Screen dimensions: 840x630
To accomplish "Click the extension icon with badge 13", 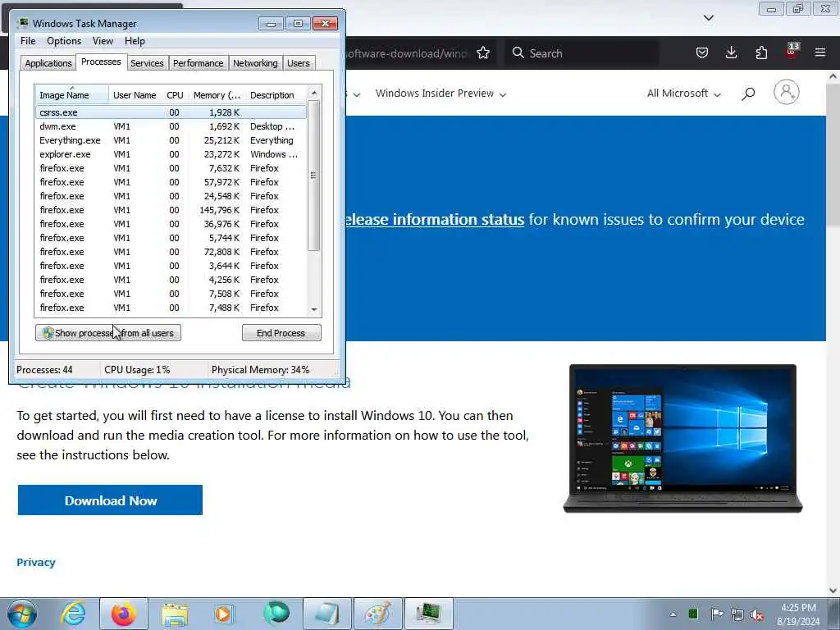I will [x=792, y=52].
